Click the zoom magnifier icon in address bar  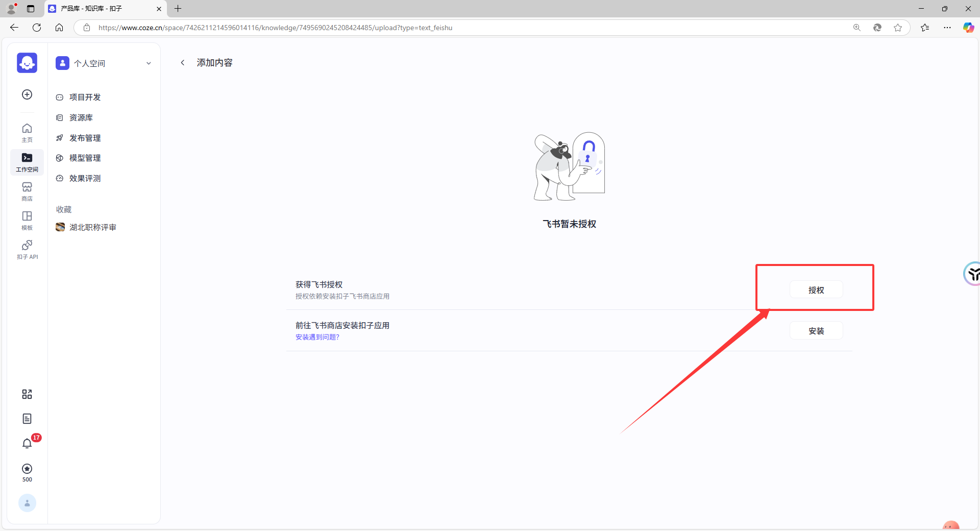857,28
